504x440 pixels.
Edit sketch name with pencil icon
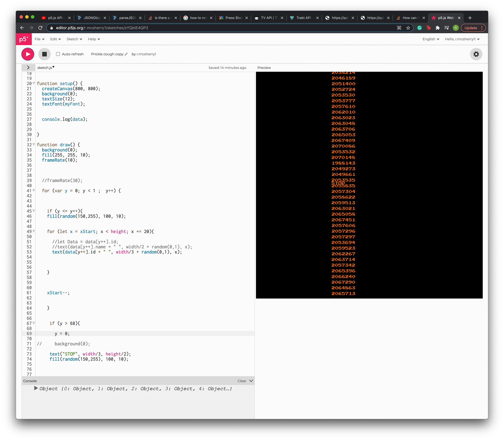126,54
